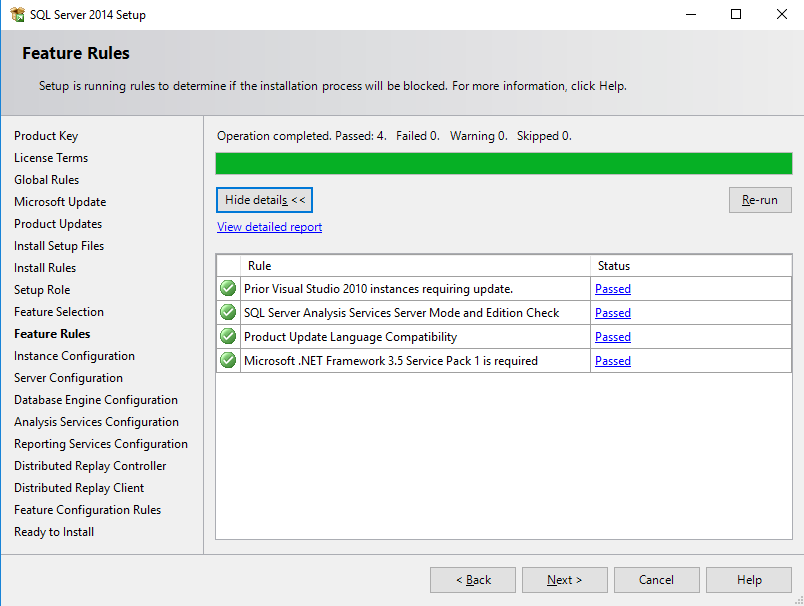Screen dimensions: 804x606
Task: Click the green check icon beside Prior Visual Studio rule
Action: click(227, 288)
